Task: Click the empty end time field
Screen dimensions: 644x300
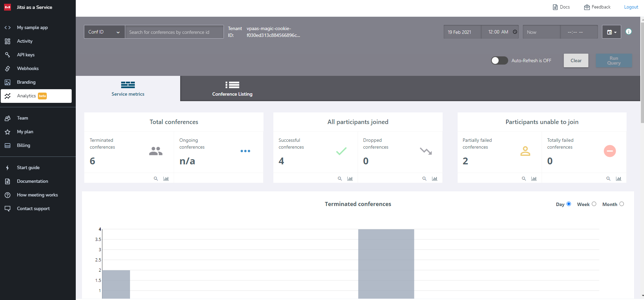Action: coord(579,32)
